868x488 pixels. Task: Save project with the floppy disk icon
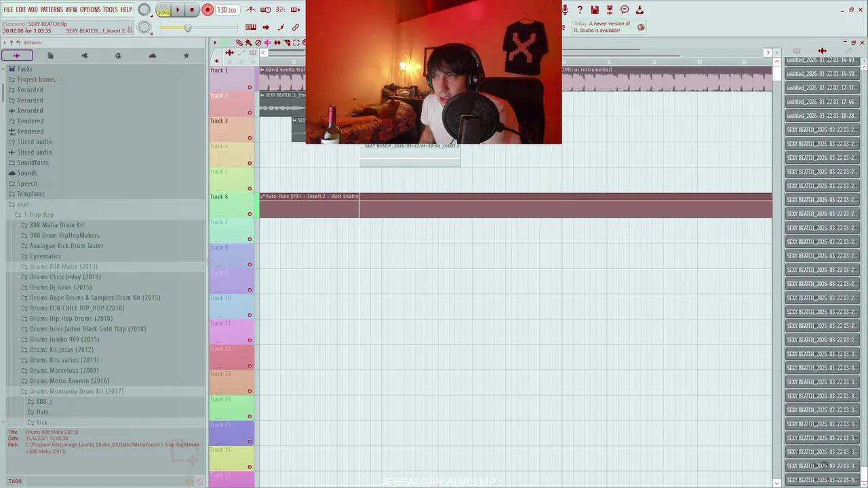[595, 9]
